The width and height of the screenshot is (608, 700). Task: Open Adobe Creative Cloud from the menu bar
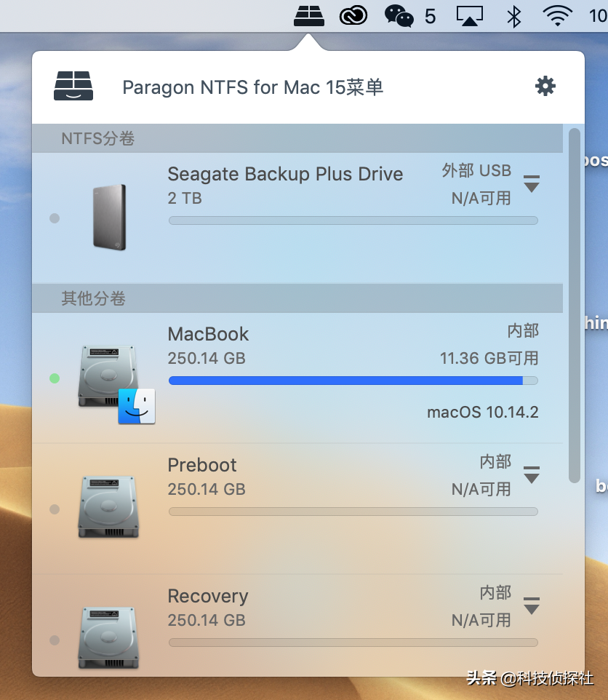353,16
